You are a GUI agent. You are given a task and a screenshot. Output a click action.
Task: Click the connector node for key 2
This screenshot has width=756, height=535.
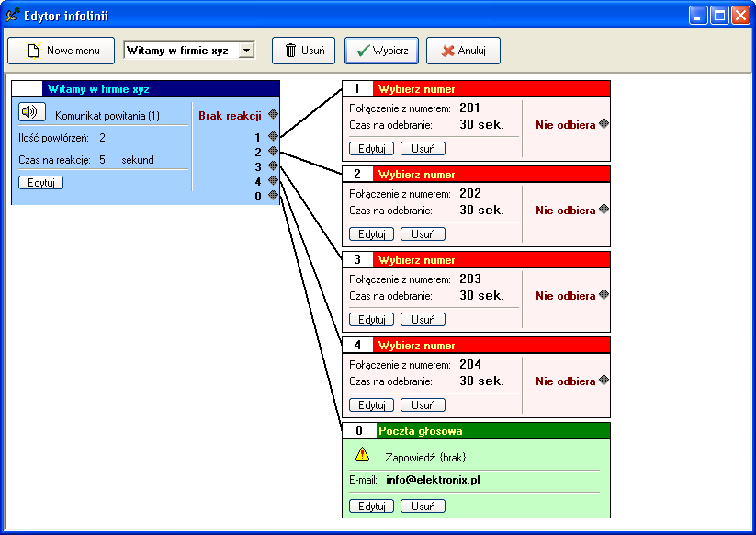click(x=273, y=151)
